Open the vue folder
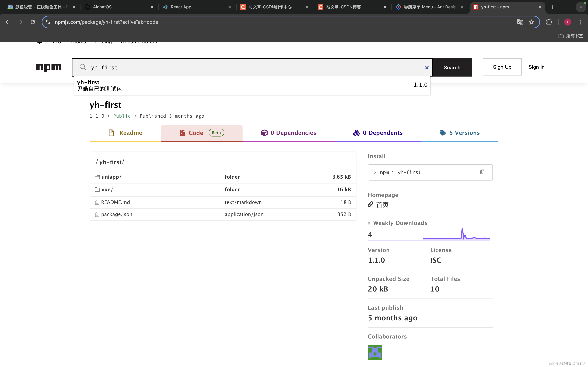588x367 pixels. pos(107,190)
